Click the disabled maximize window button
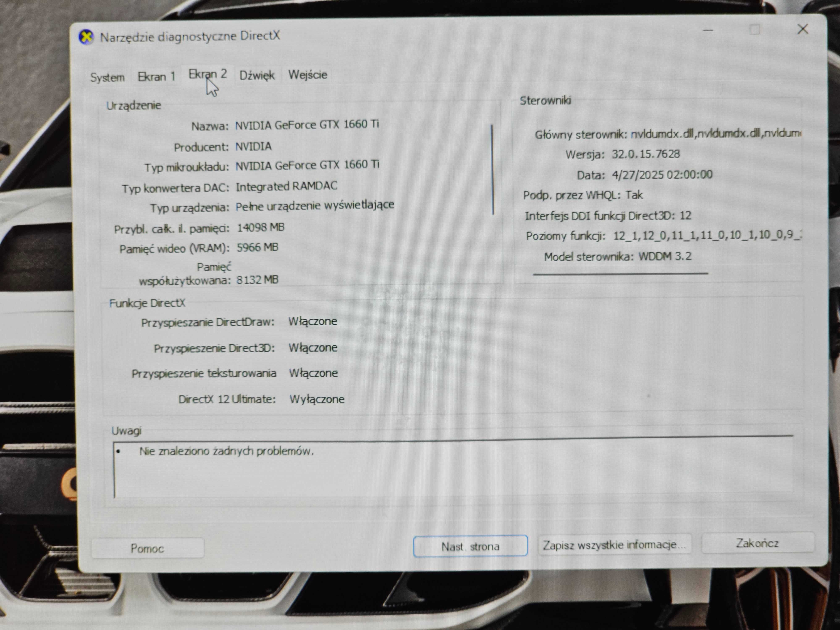 pos(755,30)
